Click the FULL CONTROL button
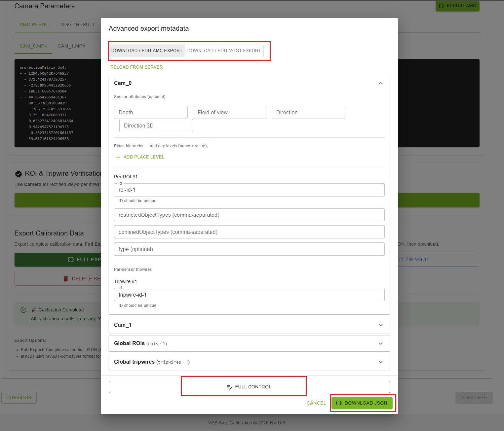The image size is (504, 431). 249,387
